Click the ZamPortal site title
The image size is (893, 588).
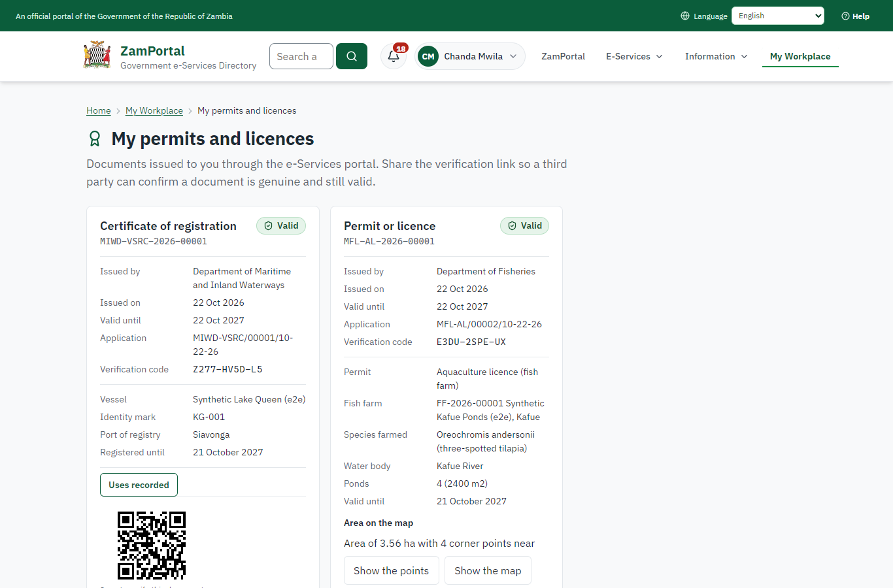[152, 51]
